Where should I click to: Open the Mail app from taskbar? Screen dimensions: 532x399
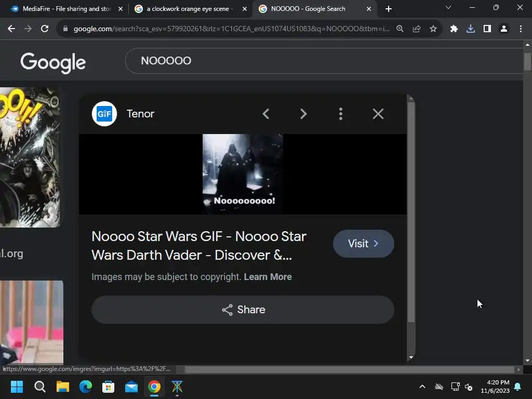(131, 387)
